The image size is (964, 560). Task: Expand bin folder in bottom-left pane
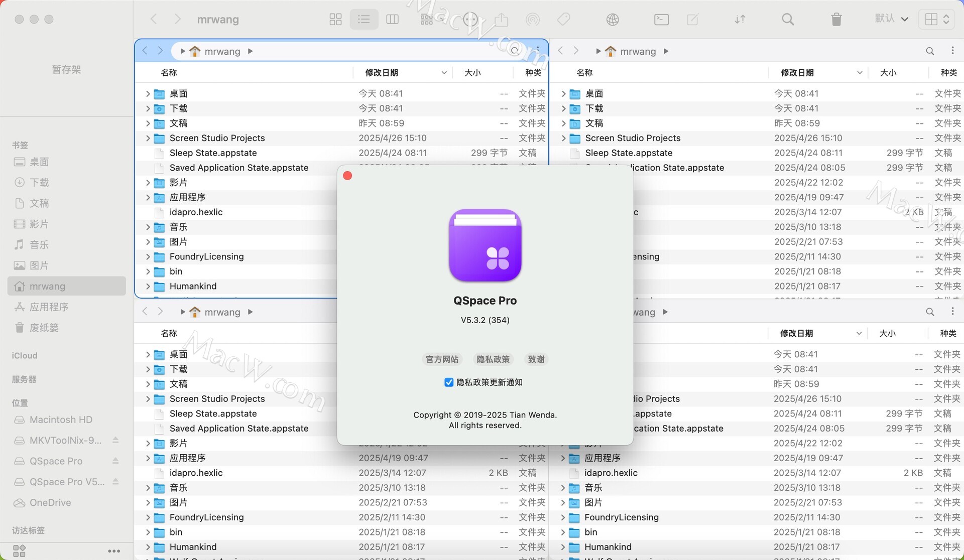coord(148,532)
